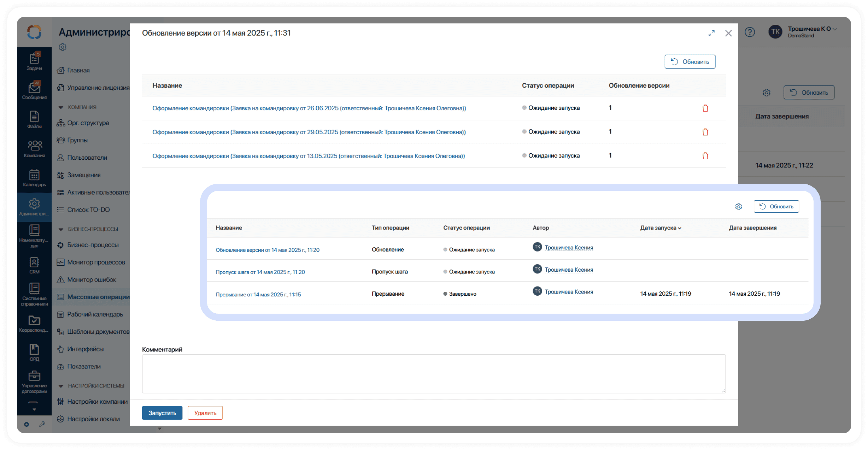The image size is (868, 450).
Task: Open Calendar in the left sidebar
Action: 34,178
